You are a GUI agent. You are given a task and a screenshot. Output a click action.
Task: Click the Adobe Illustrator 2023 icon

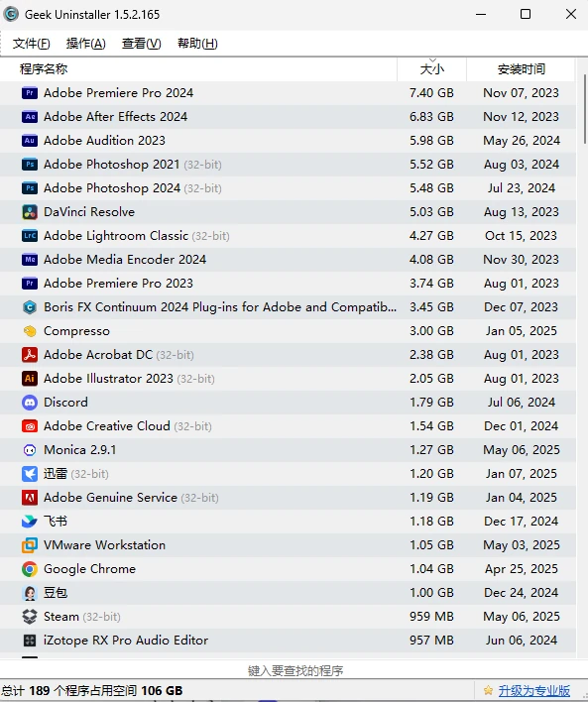(x=30, y=379)
